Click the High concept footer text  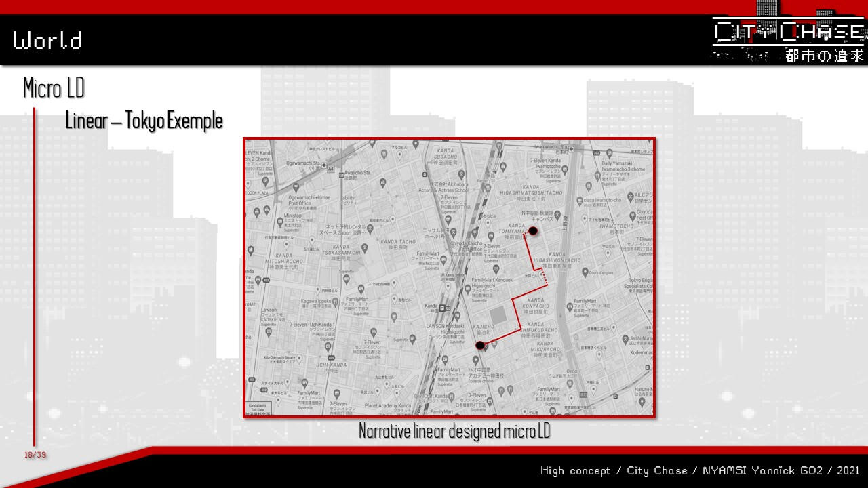[699, 470]
